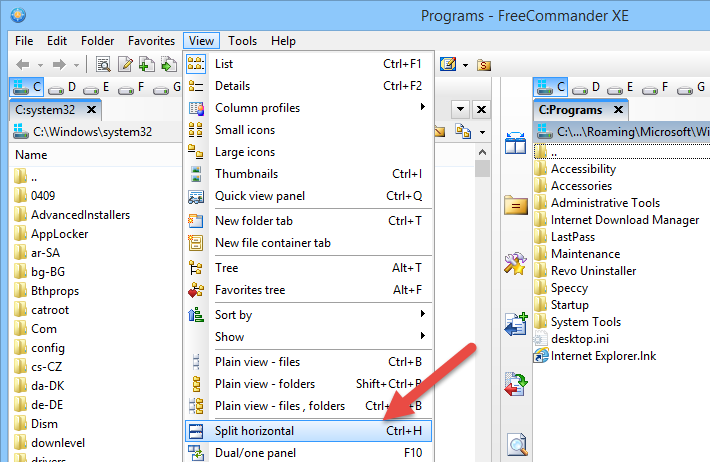Select drive E in right panel

tap(620, 87)
